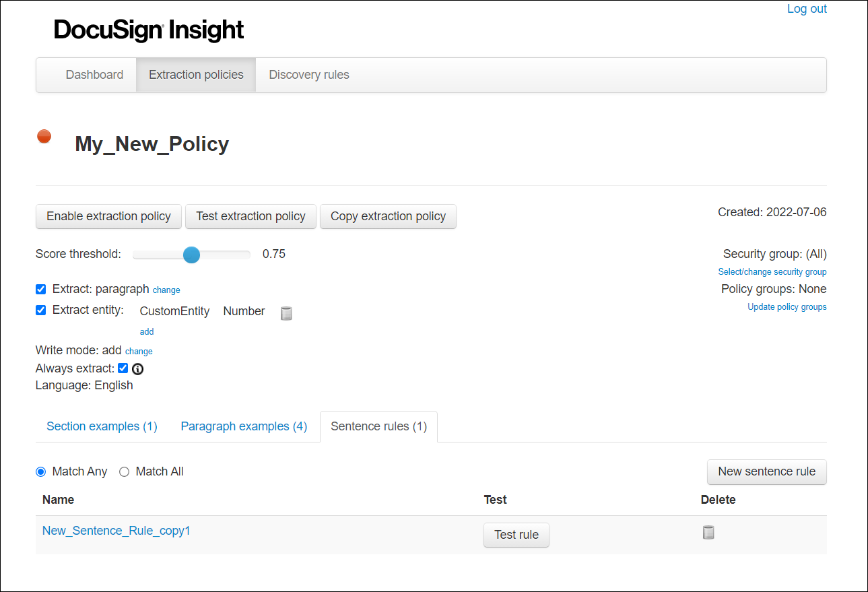This screenshot has width=868, height=592.
Task: Delete New_Sentence_Rule_copy1 using trash icon
Action: tap(708, 532)
